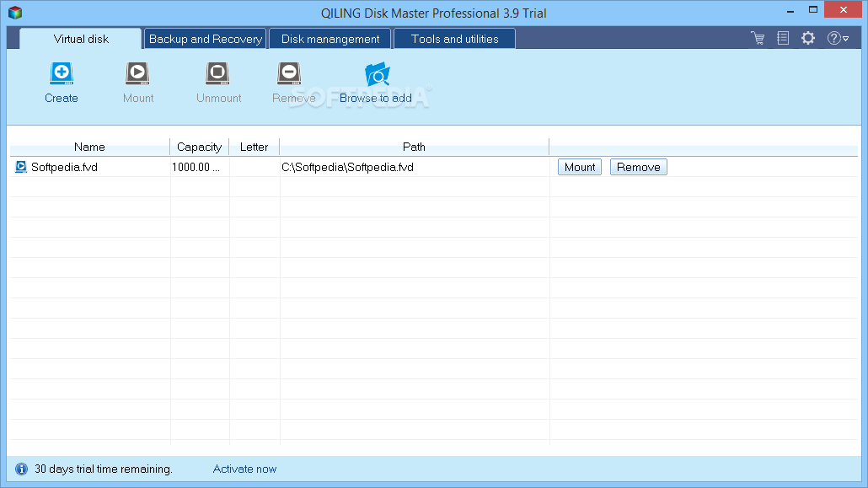This screenshot has width=868, height=488.
Task: Sort by the Name column header
Action: pyautogui.click(x=89, y=147)
